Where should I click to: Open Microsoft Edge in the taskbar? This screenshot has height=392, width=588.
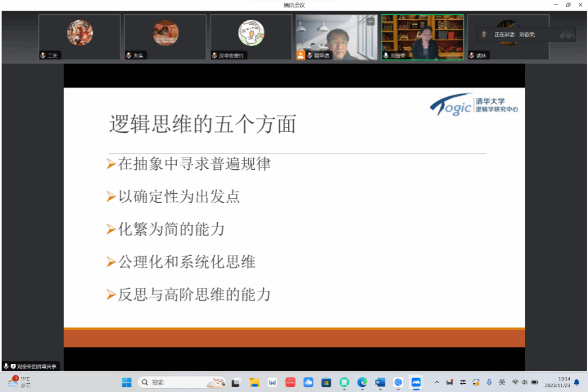362,382
